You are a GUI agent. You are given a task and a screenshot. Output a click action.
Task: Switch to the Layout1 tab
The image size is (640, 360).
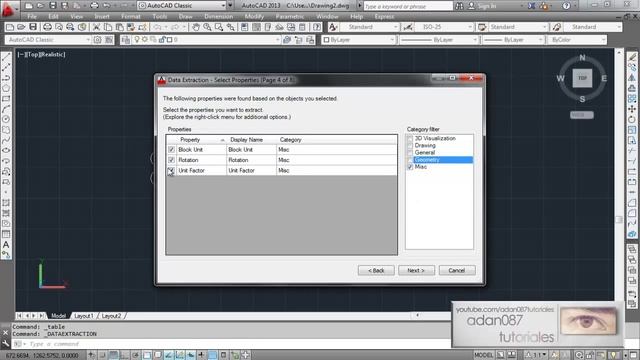pyautogui.click(x=84, y=316)
